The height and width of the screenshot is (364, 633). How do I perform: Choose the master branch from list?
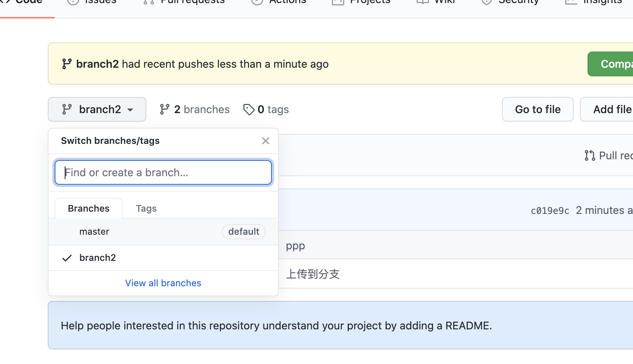[94, 232]
